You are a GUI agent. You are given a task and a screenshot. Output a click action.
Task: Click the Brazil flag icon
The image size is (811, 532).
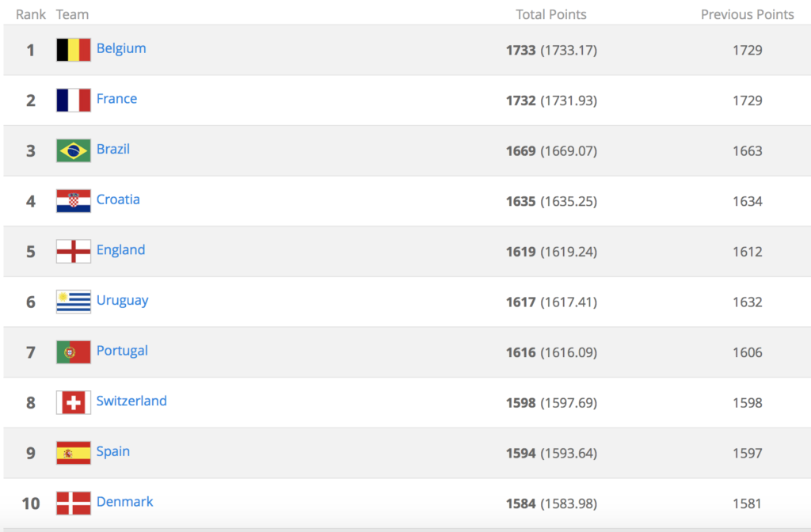73,150
